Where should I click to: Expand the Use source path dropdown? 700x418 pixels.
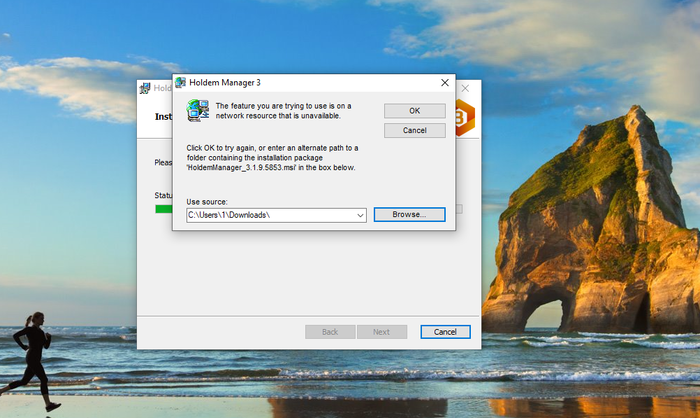360,215
